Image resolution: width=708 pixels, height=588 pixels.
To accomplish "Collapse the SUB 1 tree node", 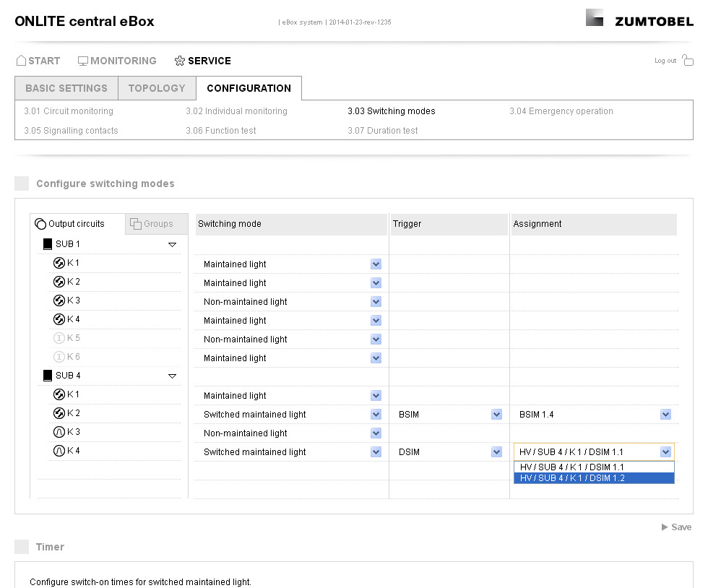I will [x=172, y=245].
